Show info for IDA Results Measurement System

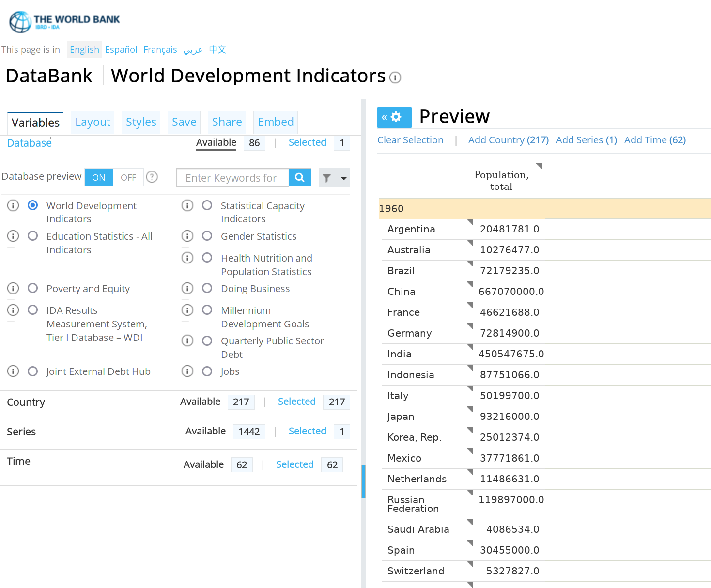click(x=13, y=310)
